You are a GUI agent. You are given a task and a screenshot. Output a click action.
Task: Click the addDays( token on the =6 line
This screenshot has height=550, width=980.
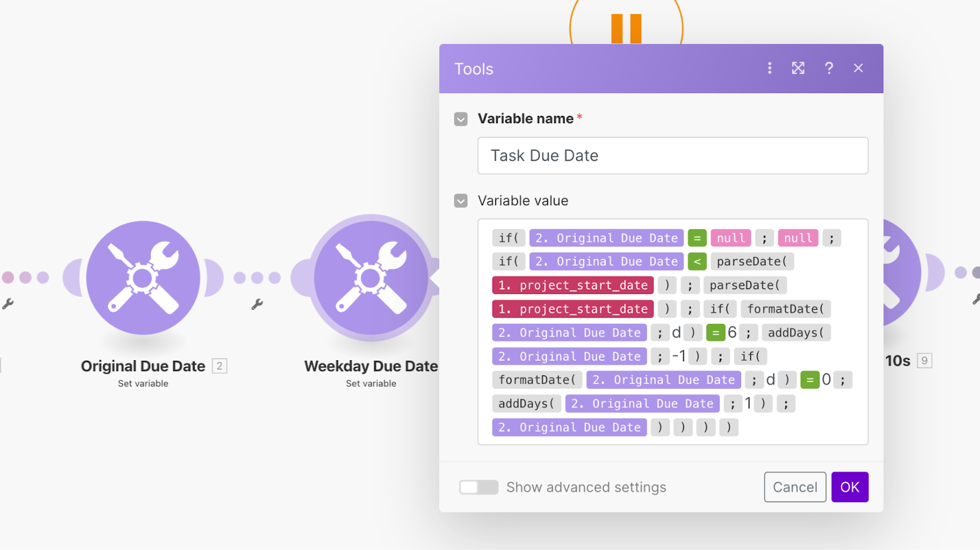click(x=796, y=333)
